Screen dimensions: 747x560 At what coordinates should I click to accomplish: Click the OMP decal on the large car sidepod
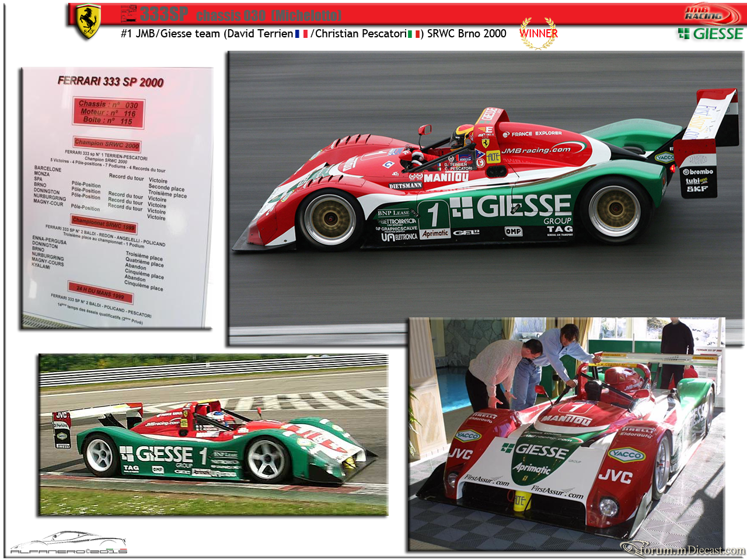click(x=513, y=232)
